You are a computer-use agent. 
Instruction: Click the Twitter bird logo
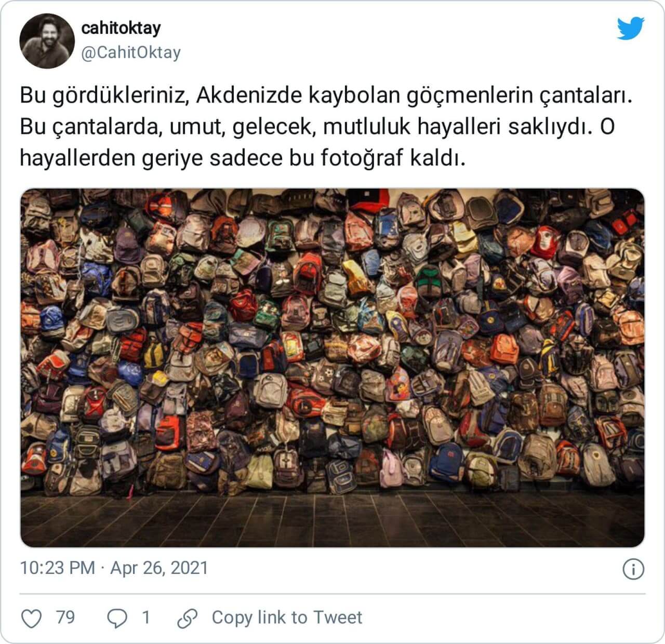point(631,28)
